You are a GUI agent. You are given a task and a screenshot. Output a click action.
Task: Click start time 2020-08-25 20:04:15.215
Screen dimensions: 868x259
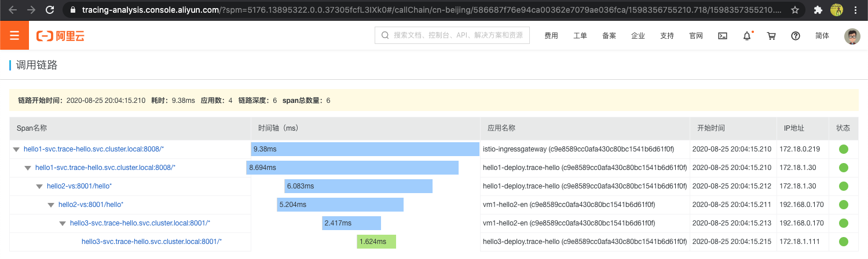point(732,242)
